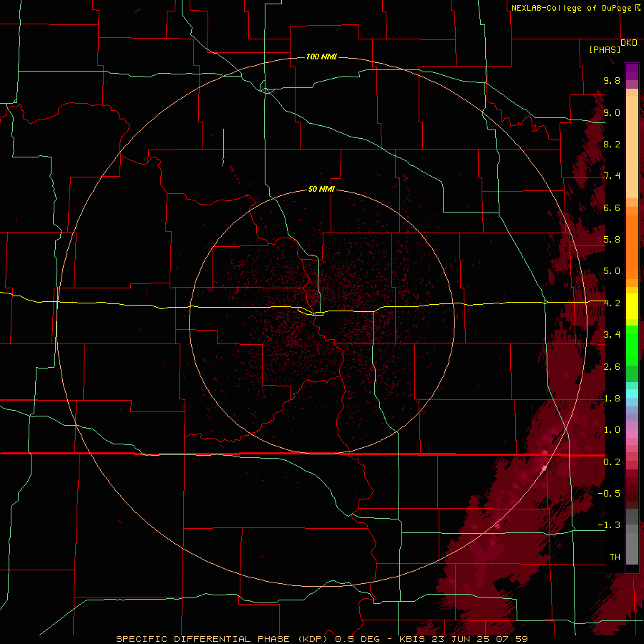This screenshot has width=644, height=644.
Task: Click the 7.4 scale value
Action: (612, 176)
